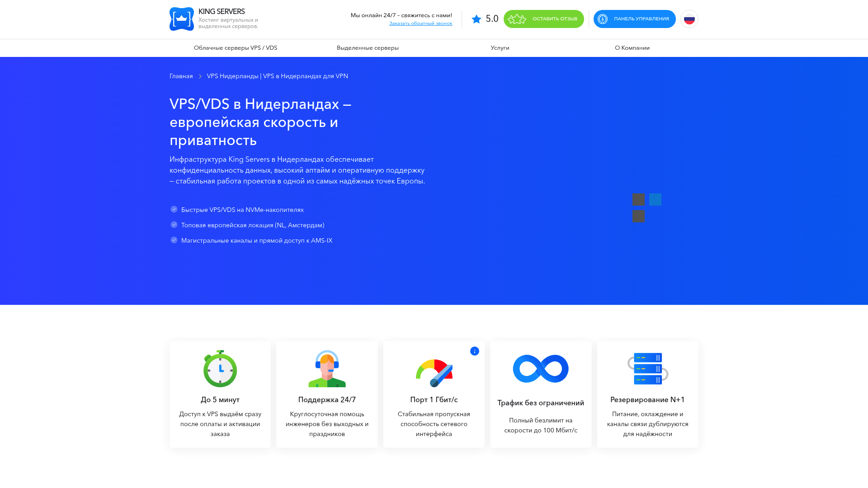Go to 'Главная' breadcrumb link

(x=181, y=76)
